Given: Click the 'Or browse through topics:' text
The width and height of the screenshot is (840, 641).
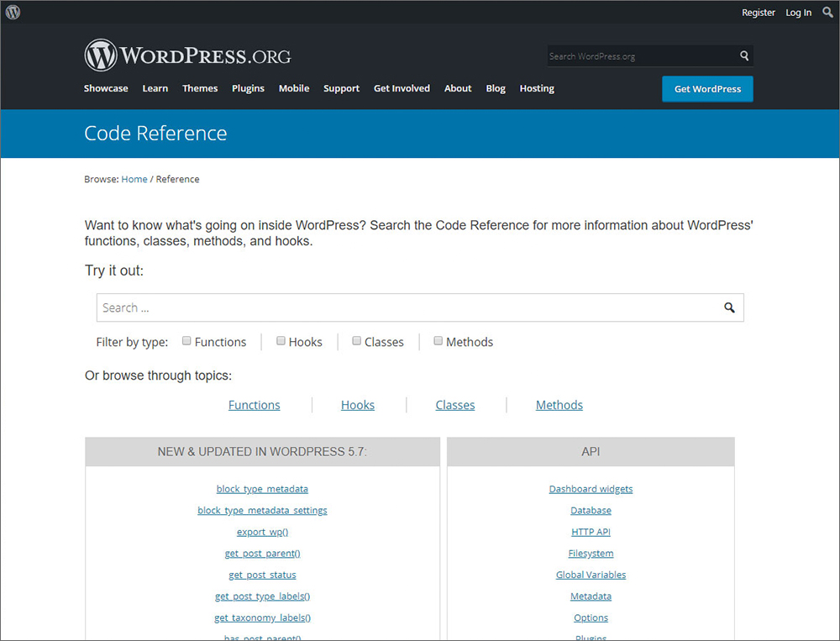Looking at the screenshot, I should (158, 376).
